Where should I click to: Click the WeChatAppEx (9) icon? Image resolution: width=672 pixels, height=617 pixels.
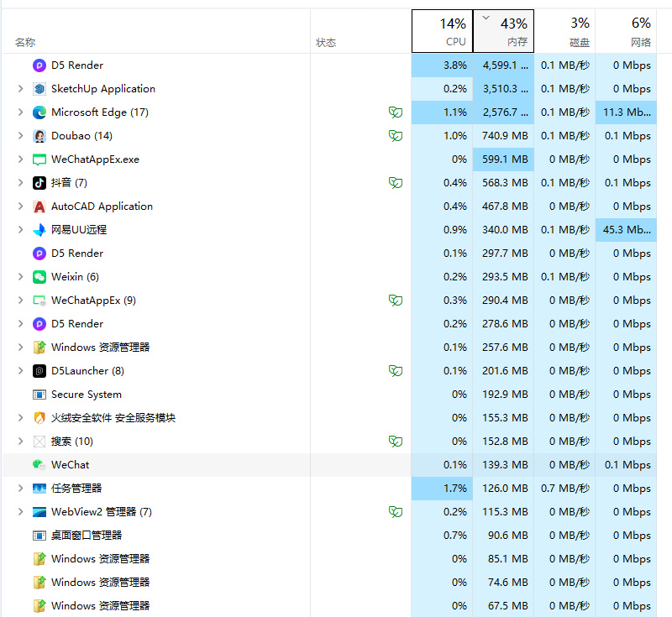[x=39, y=301]
